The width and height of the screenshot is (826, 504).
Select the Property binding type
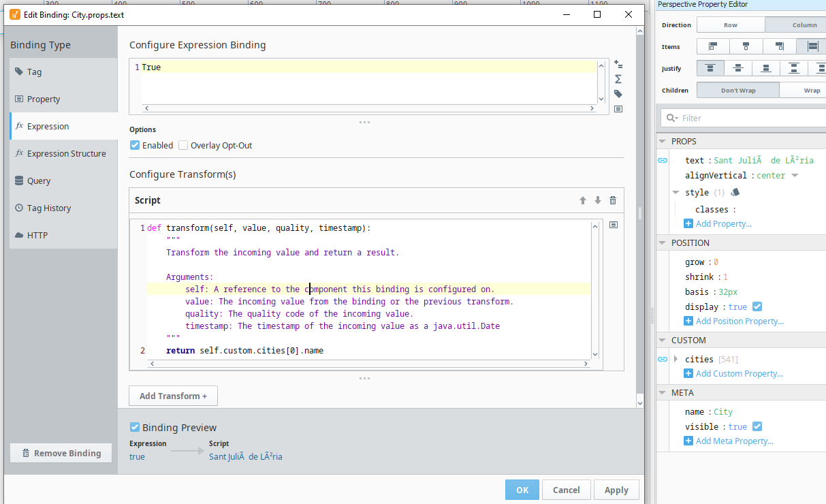tap(63, 99)
